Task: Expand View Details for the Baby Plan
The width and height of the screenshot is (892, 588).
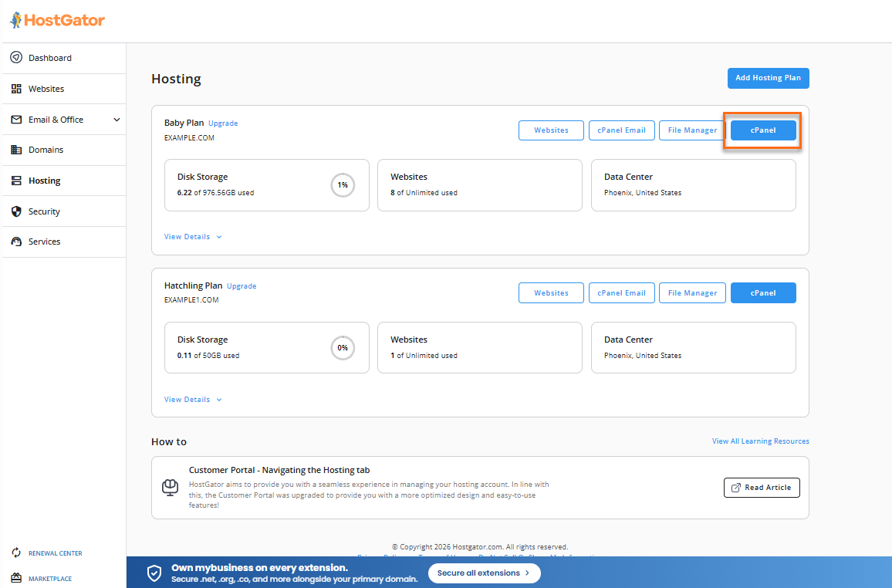Action: [193, 237]
